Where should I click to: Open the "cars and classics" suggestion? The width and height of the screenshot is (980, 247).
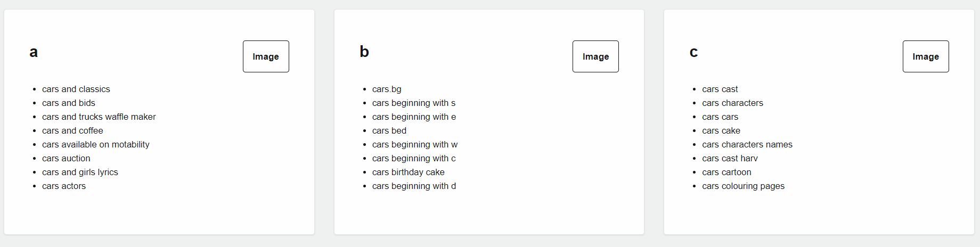click(x=76, y=89)
